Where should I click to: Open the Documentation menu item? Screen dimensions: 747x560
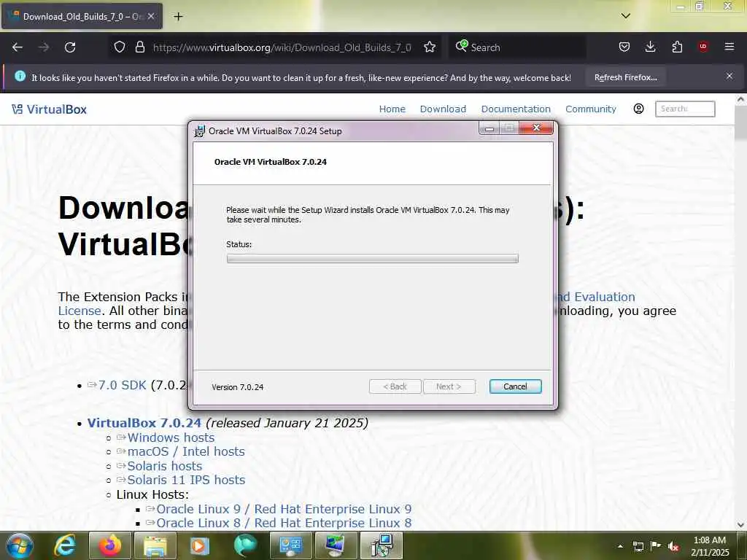click(x=516, y=109)
